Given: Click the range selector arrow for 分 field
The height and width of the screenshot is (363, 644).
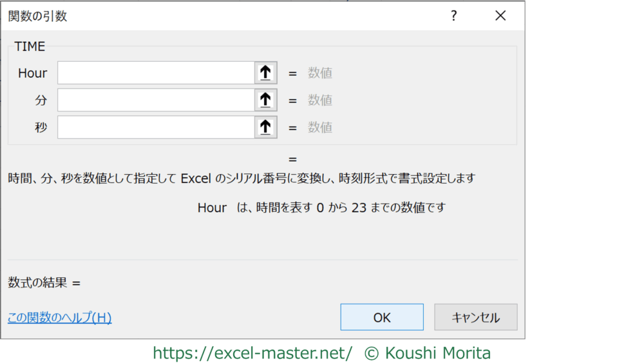Looking at the screenshot, I should click(265, 100).
